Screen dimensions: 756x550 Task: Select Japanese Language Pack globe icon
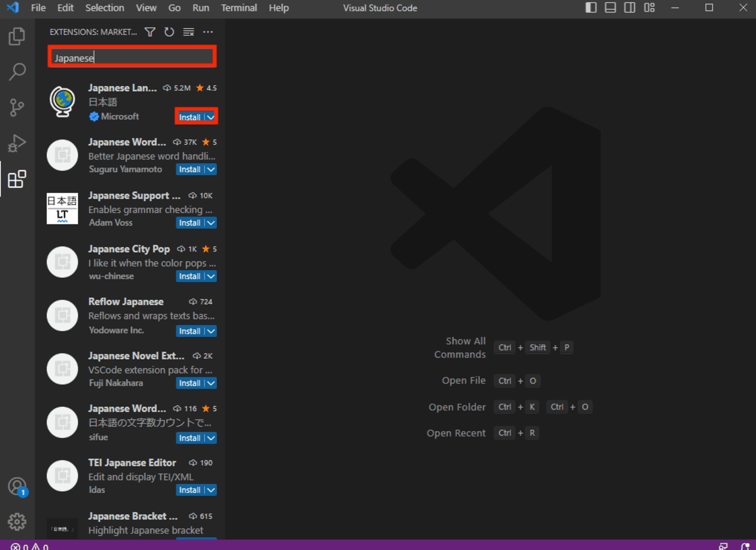62,101
